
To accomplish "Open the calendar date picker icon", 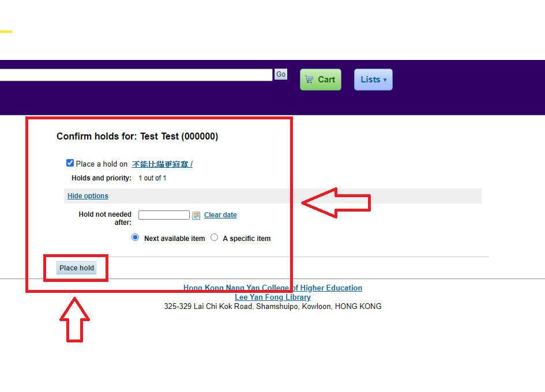I will click(x=196, y=216).
